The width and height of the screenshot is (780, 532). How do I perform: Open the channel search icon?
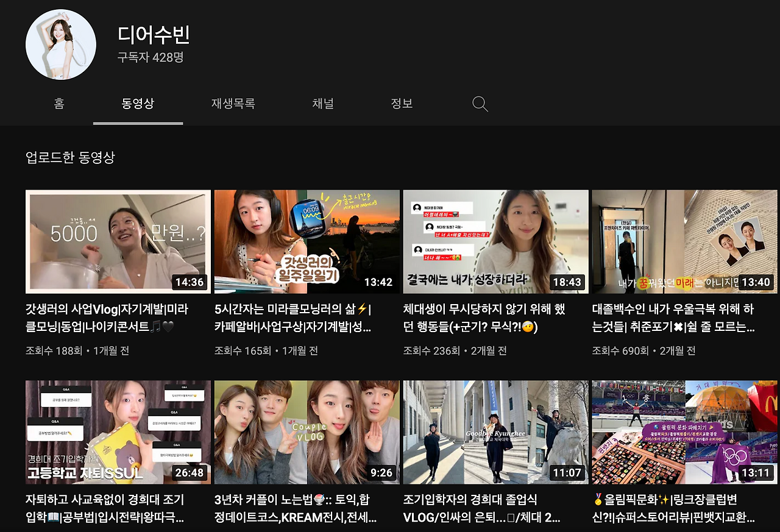[479, 104]
